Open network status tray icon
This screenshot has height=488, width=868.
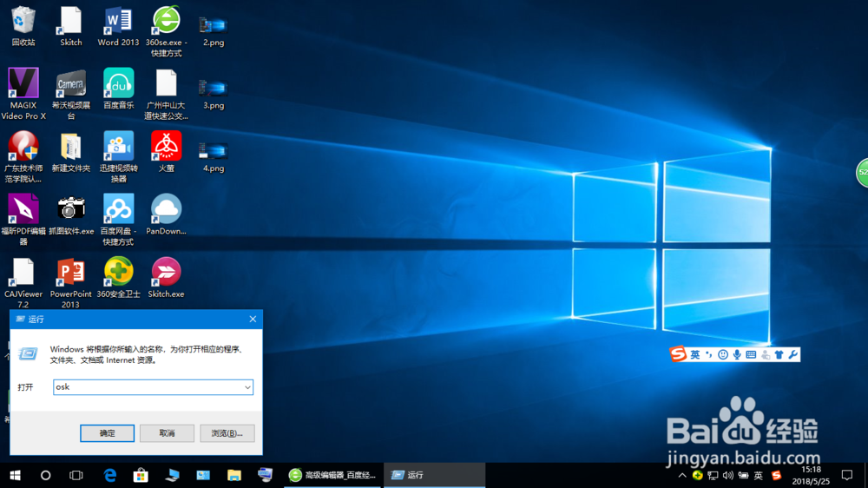(713, 475)
